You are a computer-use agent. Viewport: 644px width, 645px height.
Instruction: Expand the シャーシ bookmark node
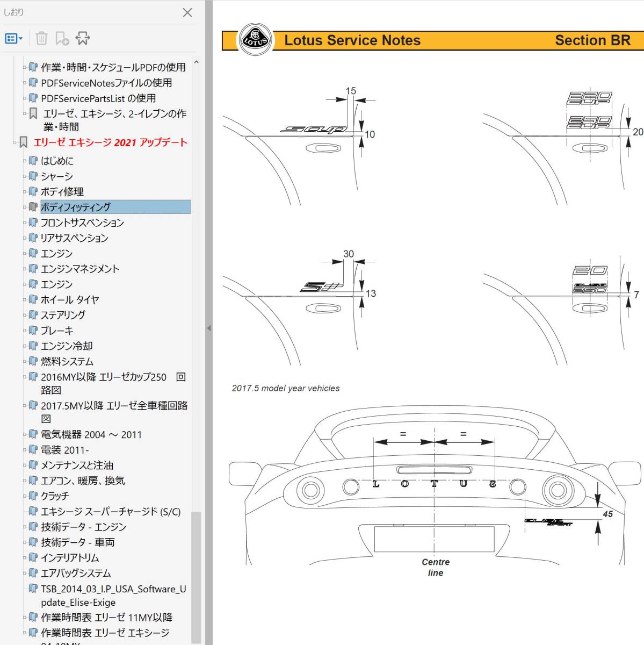coord(25,176)
